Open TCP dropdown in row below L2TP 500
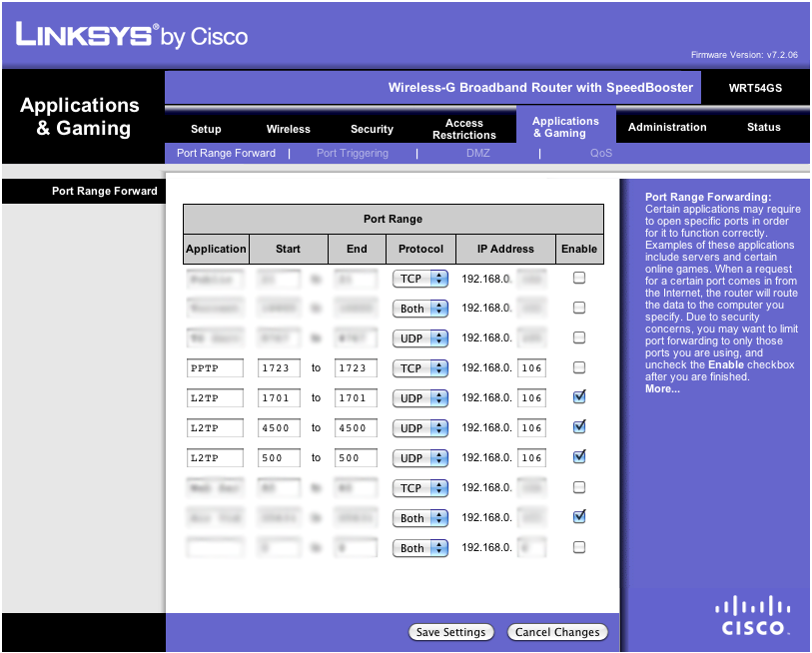The height and width of the screenshot is (653, 812). point(419,488)
